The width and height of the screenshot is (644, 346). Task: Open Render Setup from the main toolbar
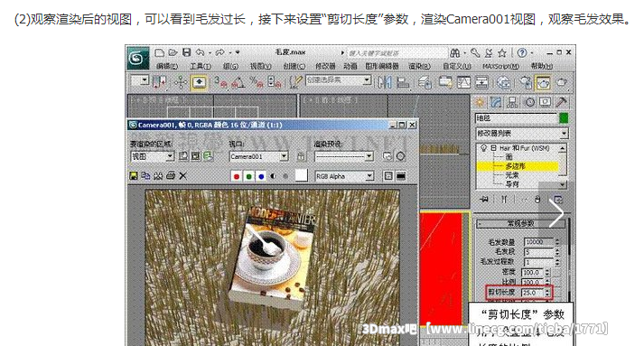(526, 82)
